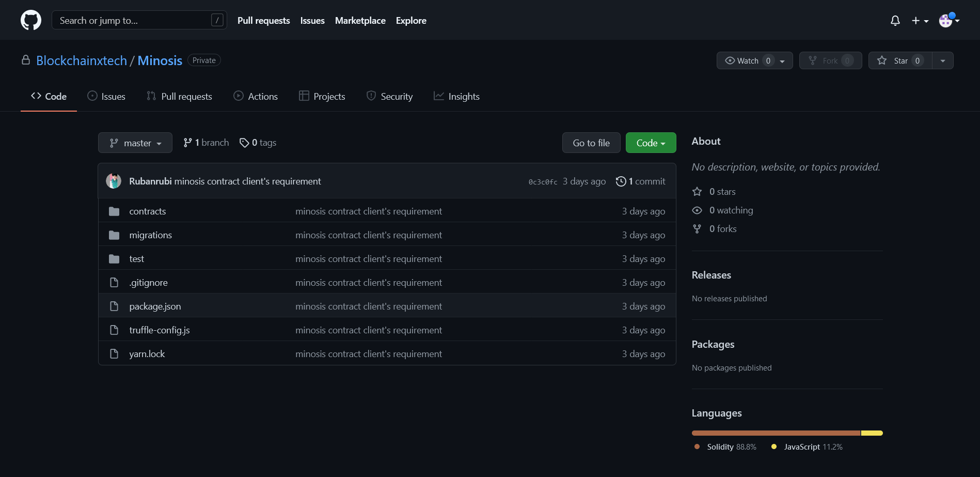Switch to the Insights tab
Image resolution: width=980 pixels, height=477 pixels.
456,96
